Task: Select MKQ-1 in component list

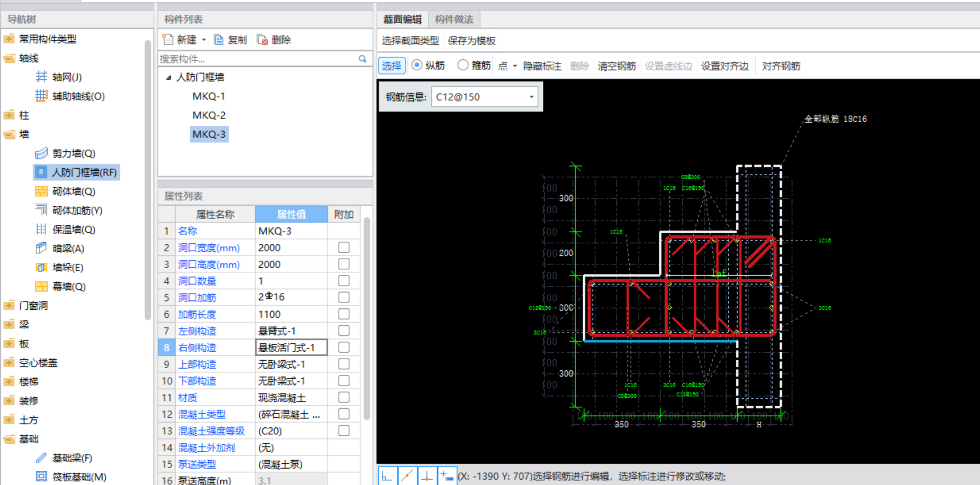Action: [x=209, y=96]
